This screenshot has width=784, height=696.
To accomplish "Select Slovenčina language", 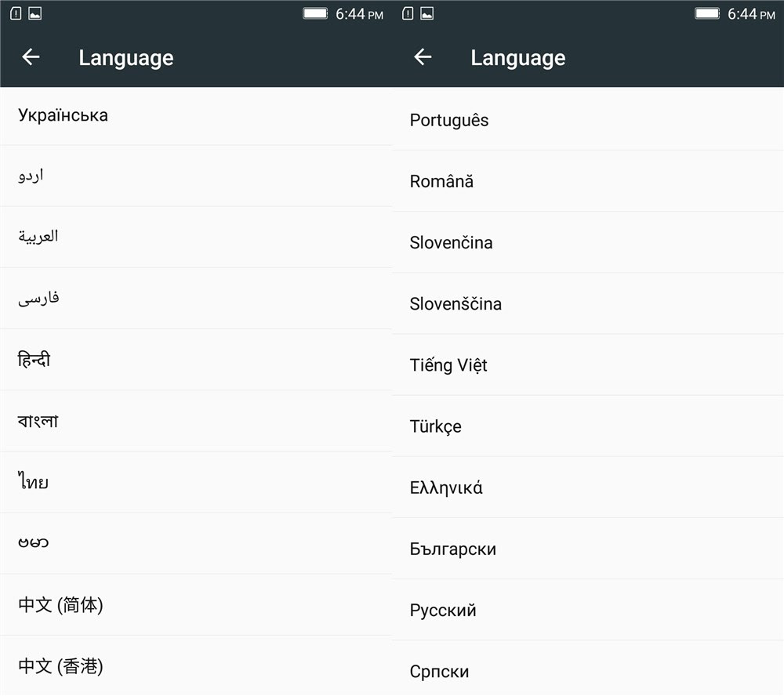I will [588, 242].
